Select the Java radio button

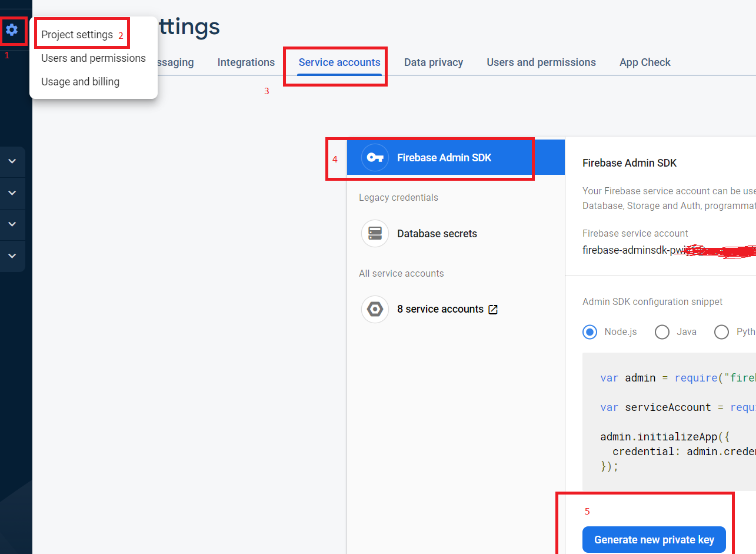(662, 331)
